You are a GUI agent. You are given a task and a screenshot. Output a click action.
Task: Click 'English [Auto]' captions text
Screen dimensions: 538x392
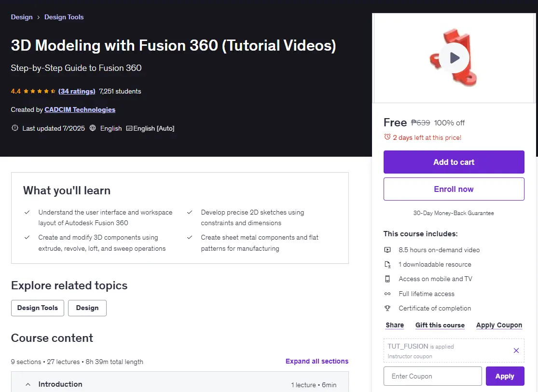(x=154, y=128)
